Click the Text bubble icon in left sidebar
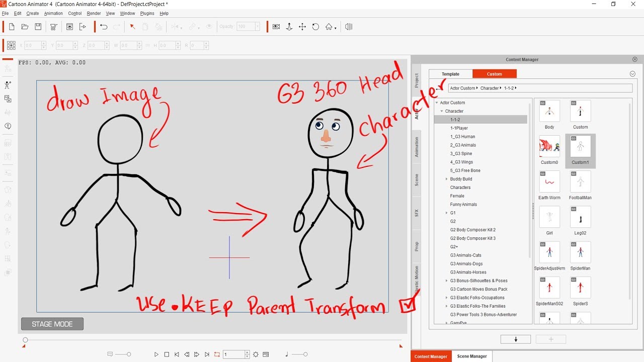The image size is (644, 362). pyautogui.click(x=8, y=126)
